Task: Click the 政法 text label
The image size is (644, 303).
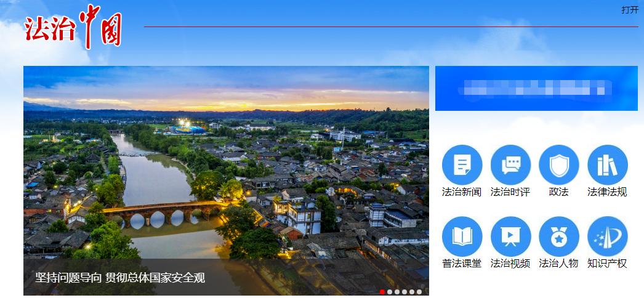Action: 559,192
